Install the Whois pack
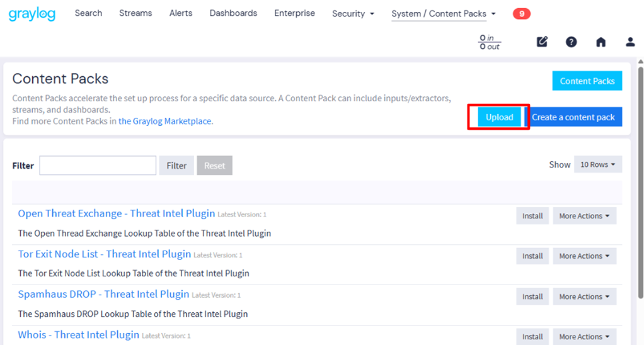 pos(532,337)
